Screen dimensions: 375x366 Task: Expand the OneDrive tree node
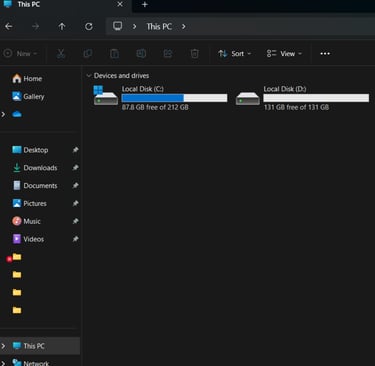coord(3,114)
